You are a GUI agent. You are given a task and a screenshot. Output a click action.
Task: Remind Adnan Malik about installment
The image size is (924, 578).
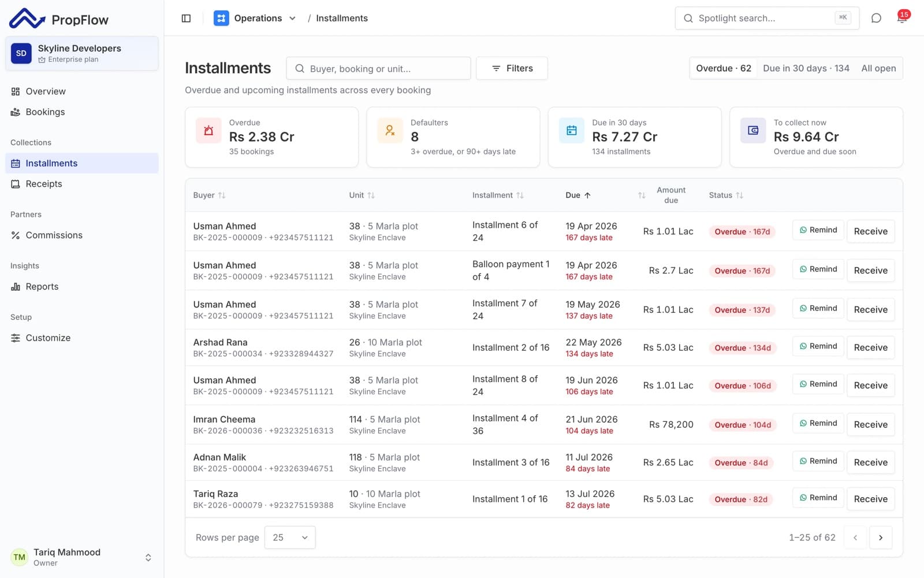(x=818, y=461)
